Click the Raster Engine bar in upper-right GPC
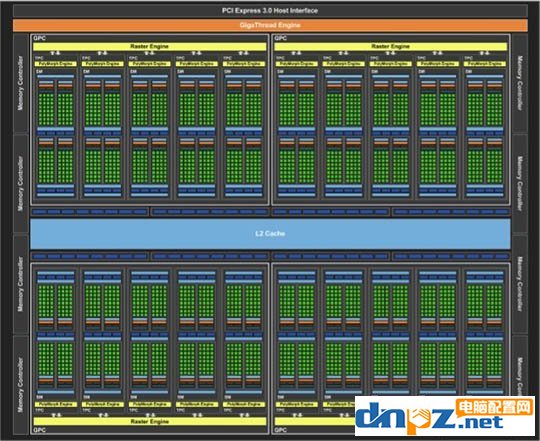 coord(391,46)
